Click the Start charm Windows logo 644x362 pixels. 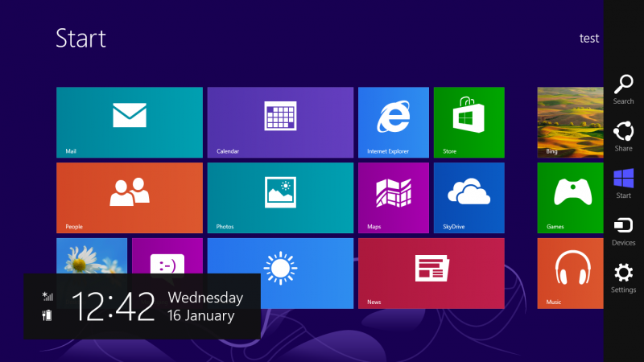point(623,183)
